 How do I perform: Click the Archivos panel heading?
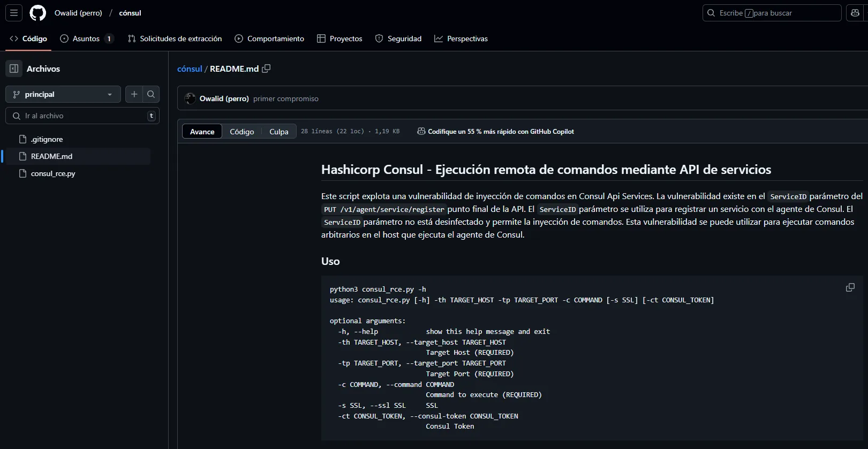tap(43, 69)
